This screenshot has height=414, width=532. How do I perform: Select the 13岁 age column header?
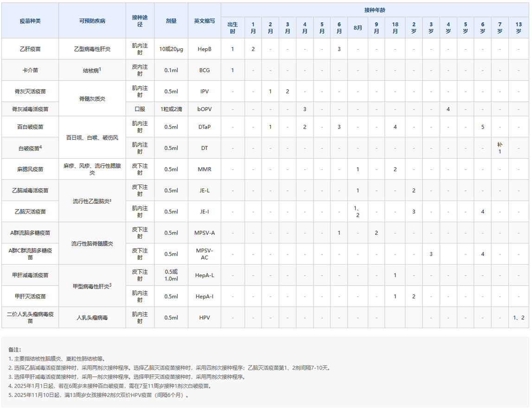(x=518, y=28)
